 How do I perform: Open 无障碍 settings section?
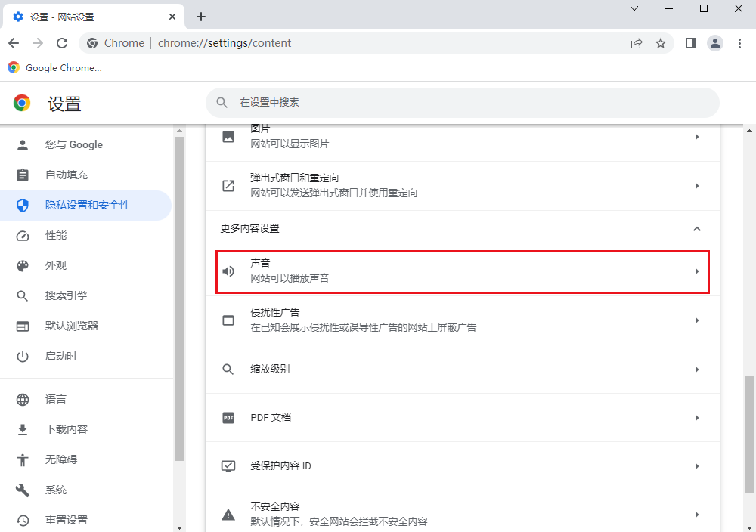[86, 459]
